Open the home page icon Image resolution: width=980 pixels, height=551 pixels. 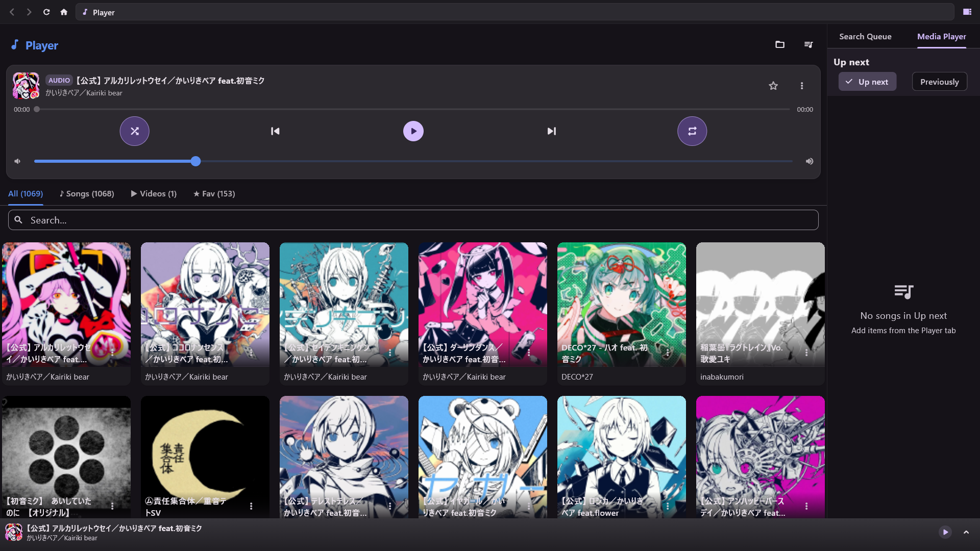click(x=64, y=12)
